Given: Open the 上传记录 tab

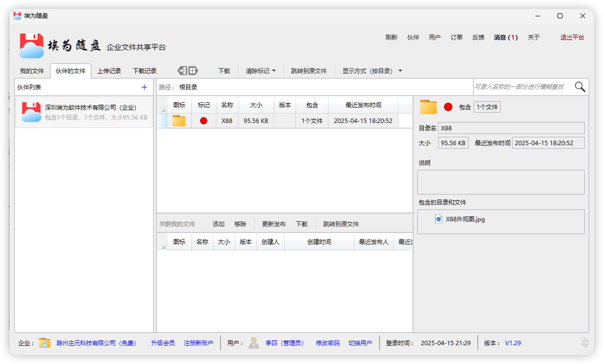Looking at the screenshot, I should point(109,71).
